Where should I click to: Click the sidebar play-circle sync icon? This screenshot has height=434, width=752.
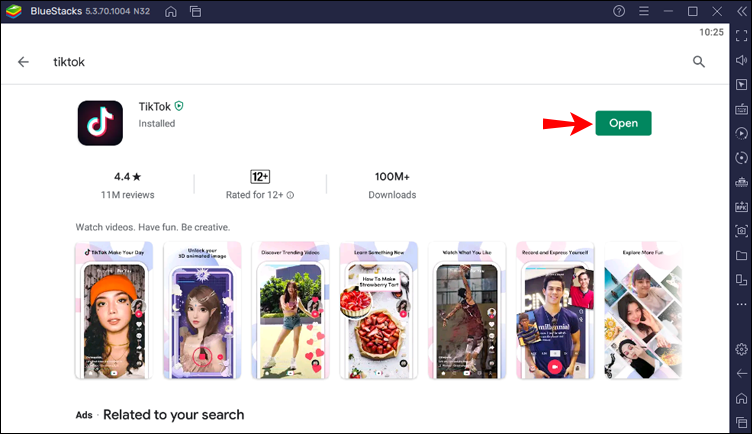[x=741, y=133]
